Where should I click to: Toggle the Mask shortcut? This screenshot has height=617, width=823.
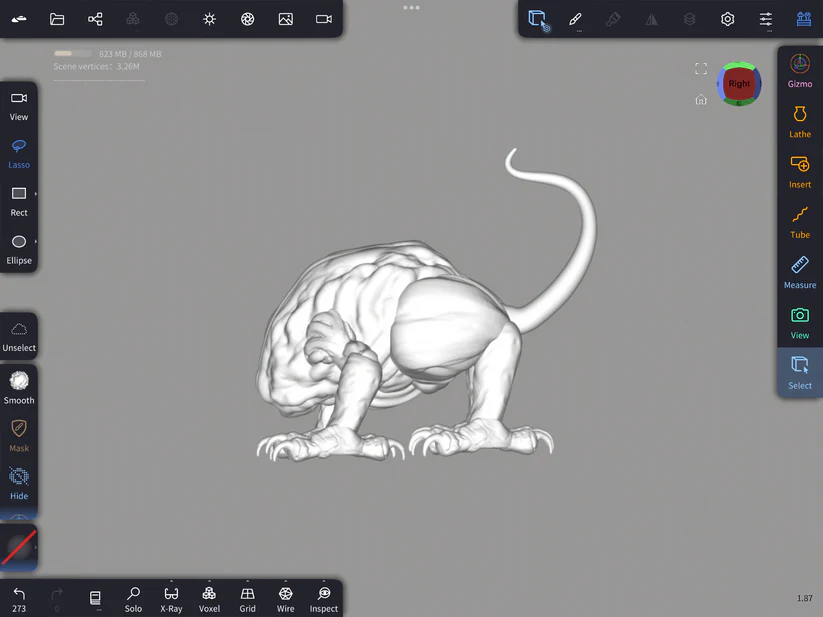pos(19,436)
